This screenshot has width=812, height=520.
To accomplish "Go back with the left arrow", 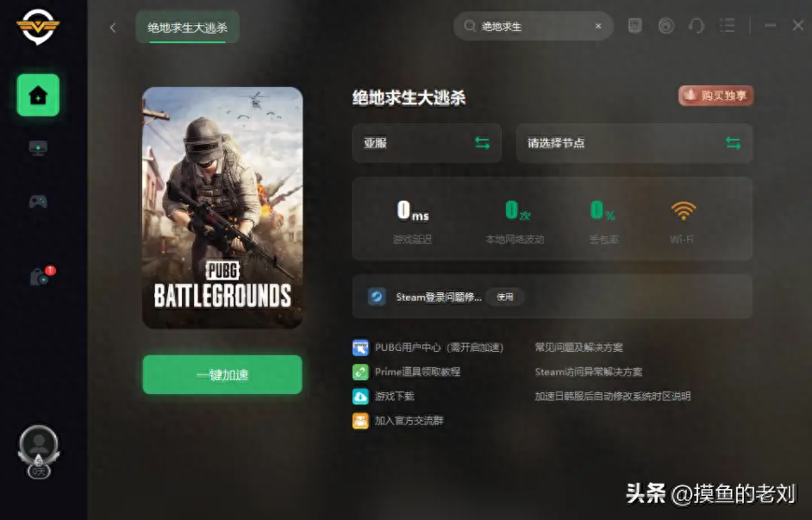I will tap(113, 28).
